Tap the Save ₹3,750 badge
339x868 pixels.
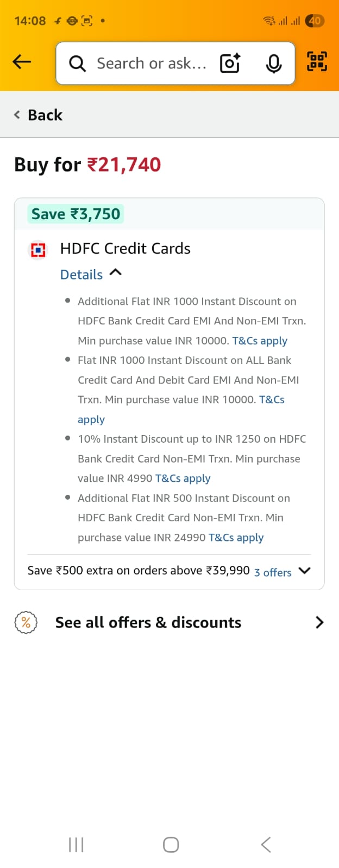[x=76, y=214]
